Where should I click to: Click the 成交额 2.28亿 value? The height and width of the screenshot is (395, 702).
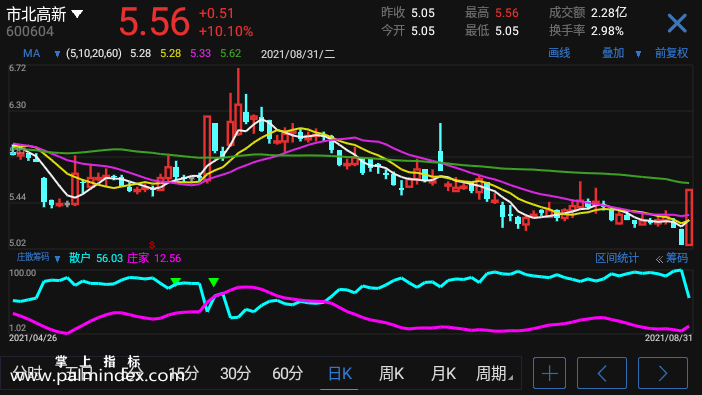609,13
